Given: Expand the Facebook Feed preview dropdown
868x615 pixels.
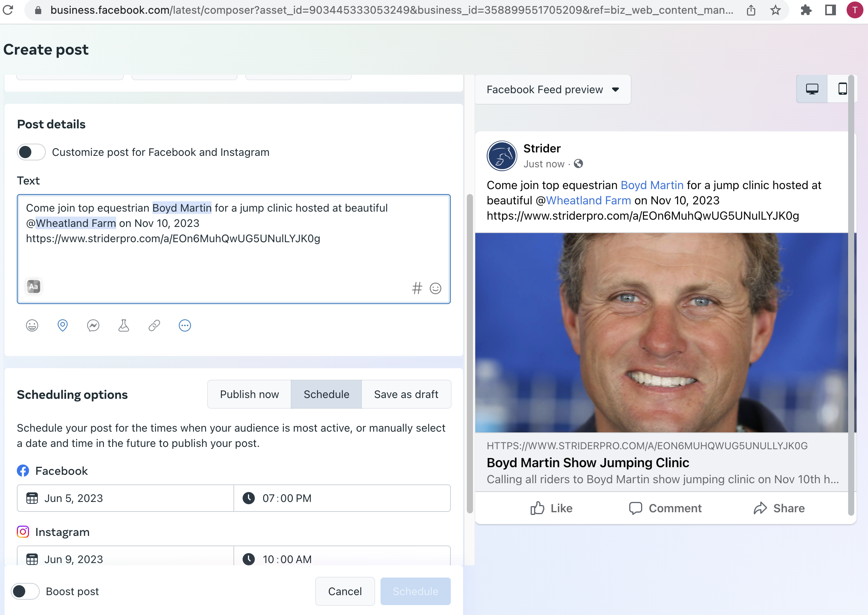Looking at the screenshot, I should pos(552,89).
